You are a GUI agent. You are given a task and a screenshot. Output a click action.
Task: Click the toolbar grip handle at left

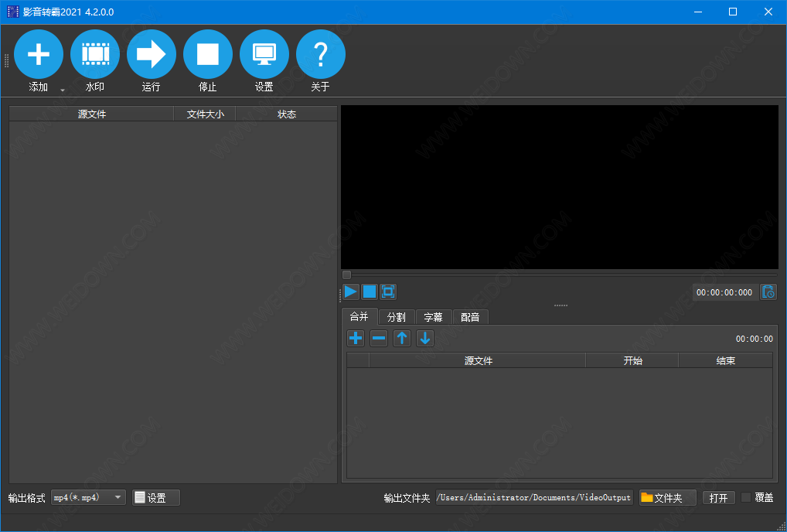tap(6, 61)
